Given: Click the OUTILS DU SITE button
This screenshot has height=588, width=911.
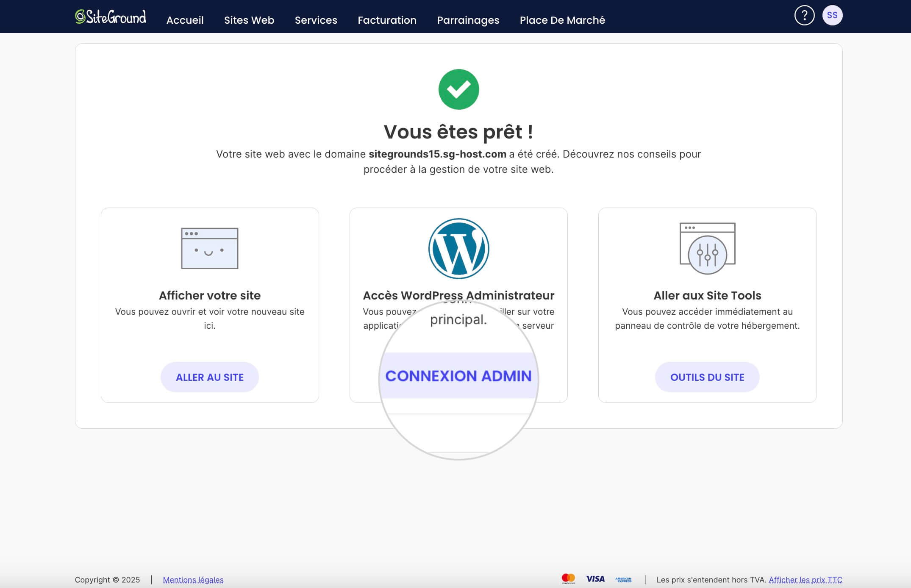Looking at the screenshot, I should [x=707, y=377].
